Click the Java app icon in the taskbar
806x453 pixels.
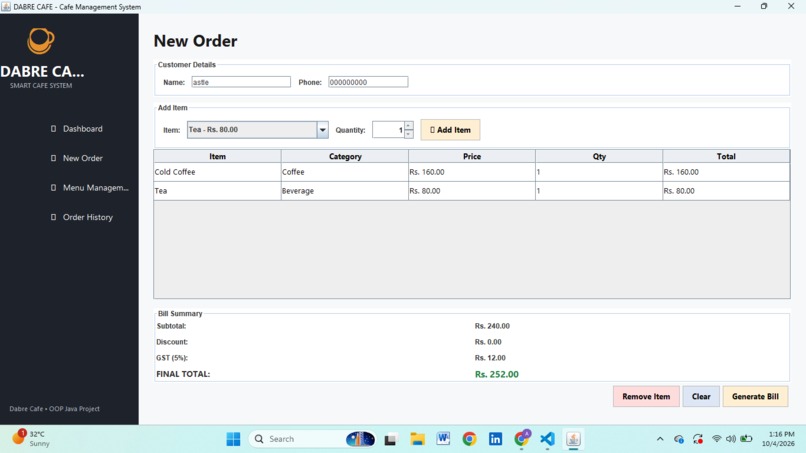pyautogui.click(x=573, y=439)
